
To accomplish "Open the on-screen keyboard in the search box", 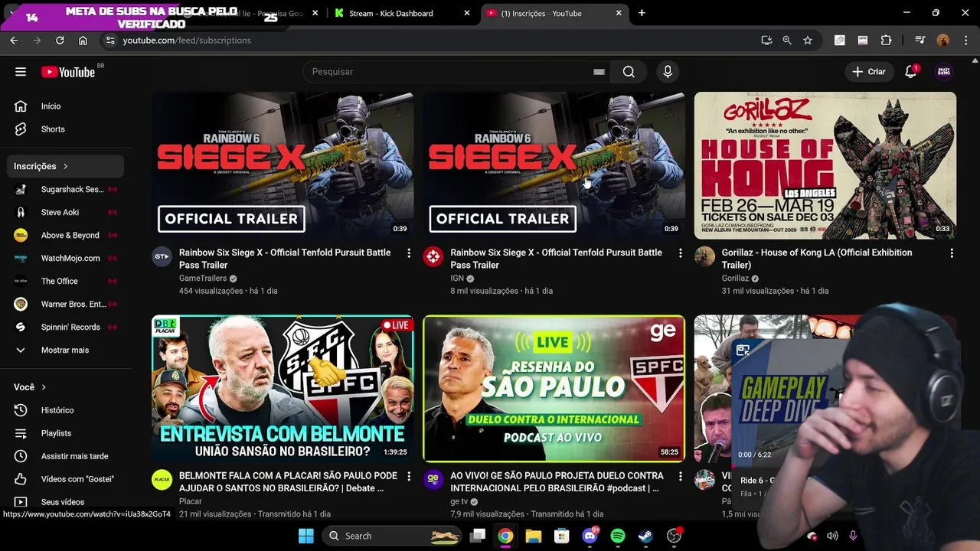I will [599, 72].
